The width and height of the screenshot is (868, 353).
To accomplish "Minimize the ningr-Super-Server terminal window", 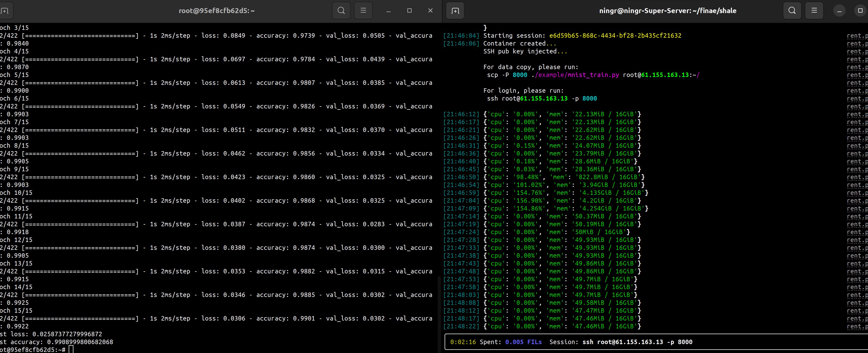I will 839,11.
